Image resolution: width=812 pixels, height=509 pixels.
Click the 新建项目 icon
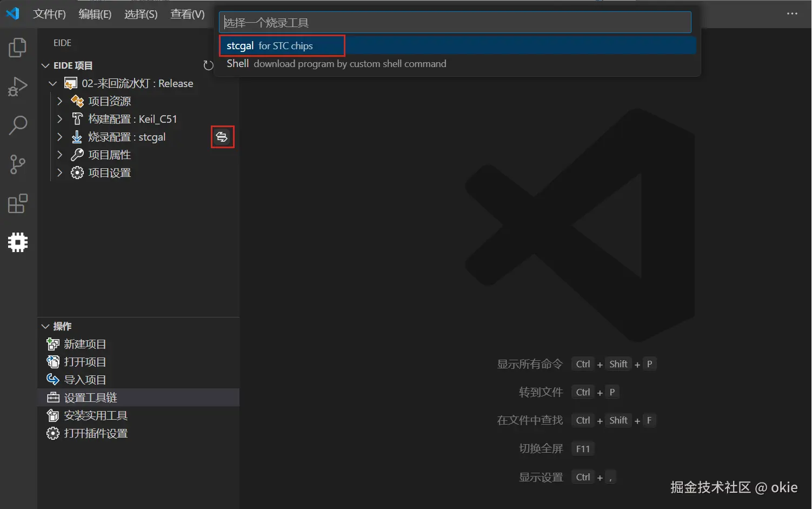[53, 344]
